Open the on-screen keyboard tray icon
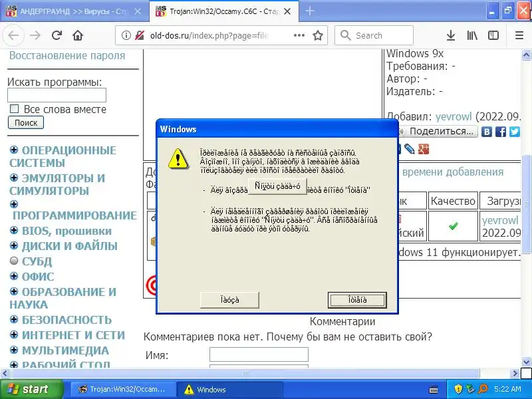This screenshot has width=532, height=399. point(434,389)
